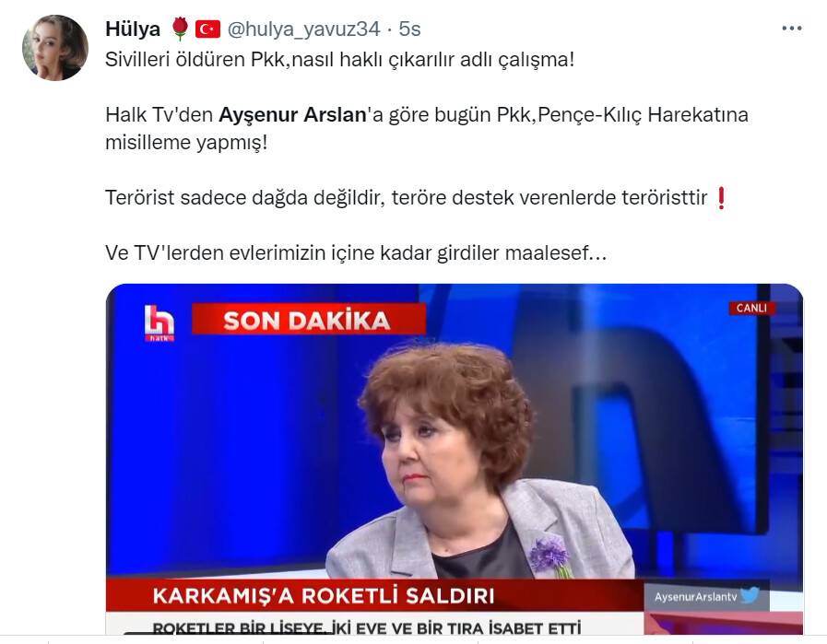Click Hülya's profile avatar photo
This screenshot has height=644, width=827.
click(x=55, y=47)
